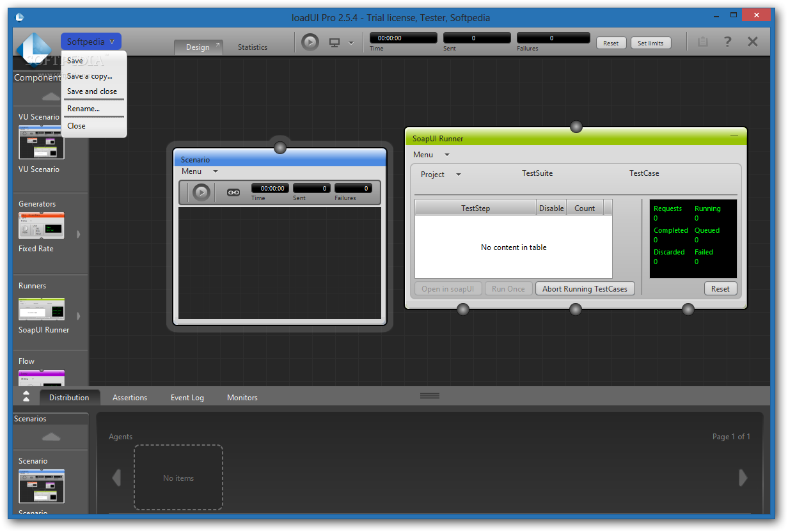Minimize the SoapUI Runner component
This screenshot has height=532, width=788.
click(734, 136)
